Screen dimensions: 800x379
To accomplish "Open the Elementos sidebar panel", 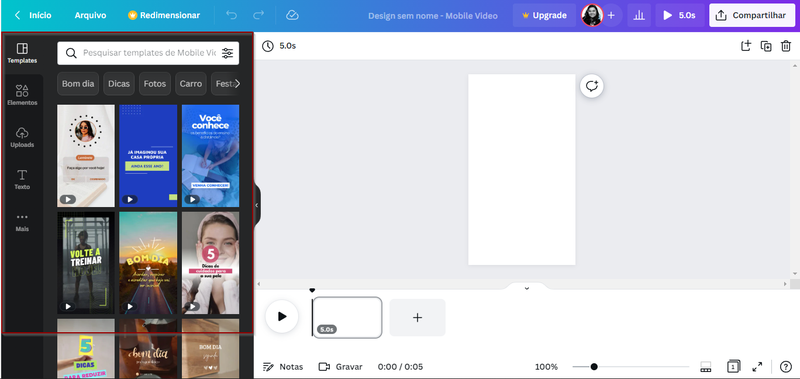I will point(22,95).
